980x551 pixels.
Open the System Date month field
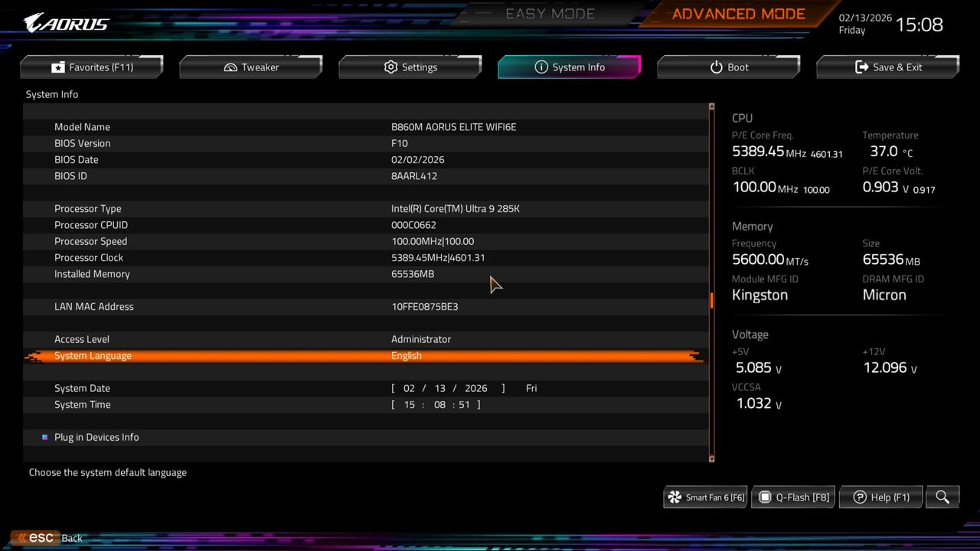point(409,388)
